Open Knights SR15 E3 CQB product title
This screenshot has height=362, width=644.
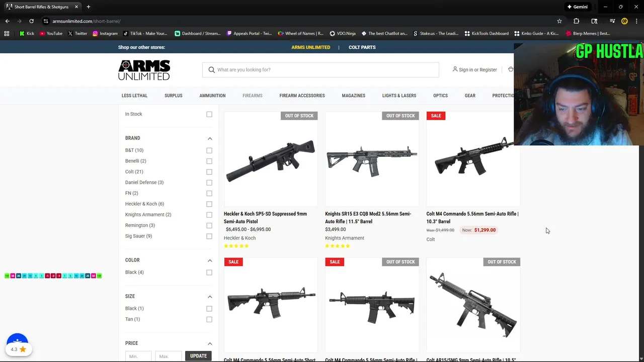click(x=368, y=218)
